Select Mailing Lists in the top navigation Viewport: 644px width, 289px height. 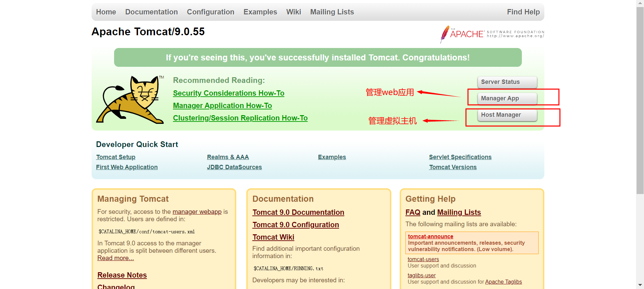click(x=332, y=12)
